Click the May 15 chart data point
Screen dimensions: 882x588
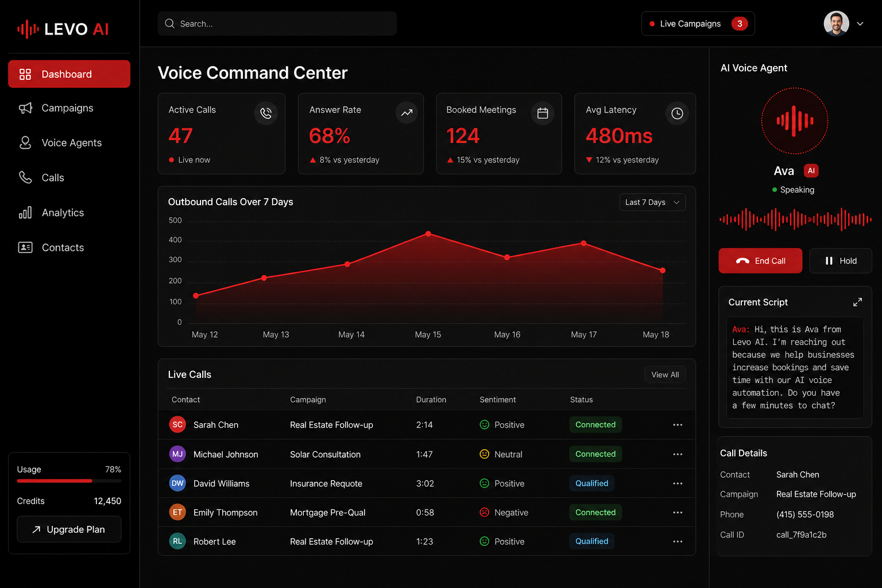[428, 234]
